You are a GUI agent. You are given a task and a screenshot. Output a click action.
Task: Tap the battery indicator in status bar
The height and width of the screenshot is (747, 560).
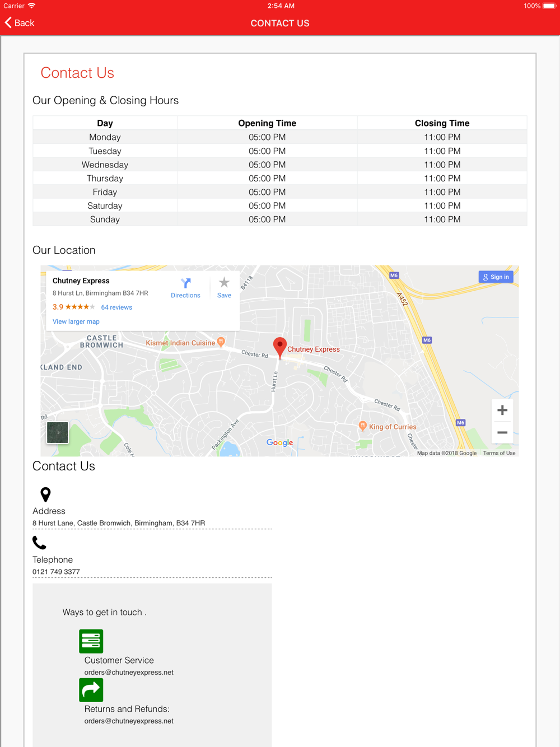[x=549, y=6]
